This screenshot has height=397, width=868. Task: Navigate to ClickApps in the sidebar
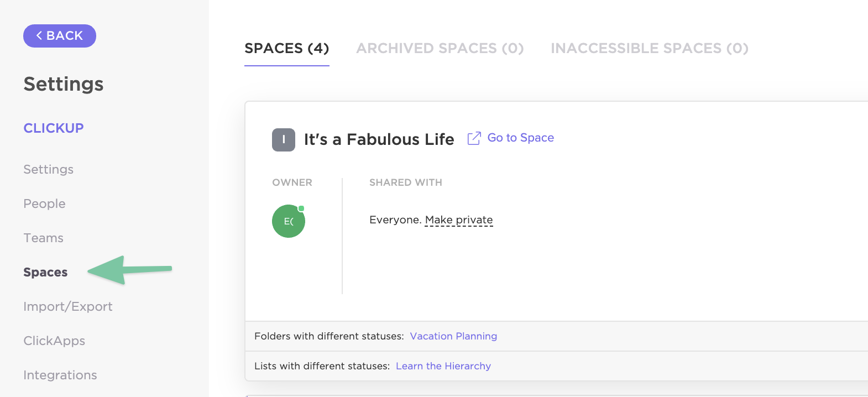[54, 341]
